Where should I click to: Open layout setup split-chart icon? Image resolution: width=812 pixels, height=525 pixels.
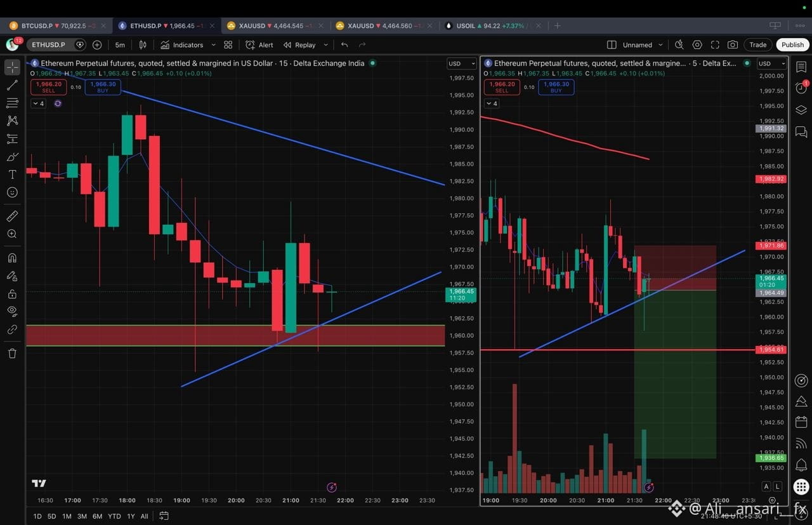pyautogui.click(x=612, y=45)
